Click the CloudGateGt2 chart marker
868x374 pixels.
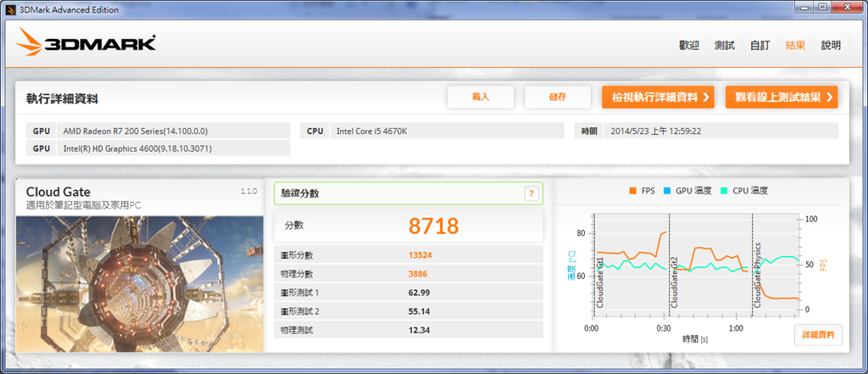pos(675,282)
